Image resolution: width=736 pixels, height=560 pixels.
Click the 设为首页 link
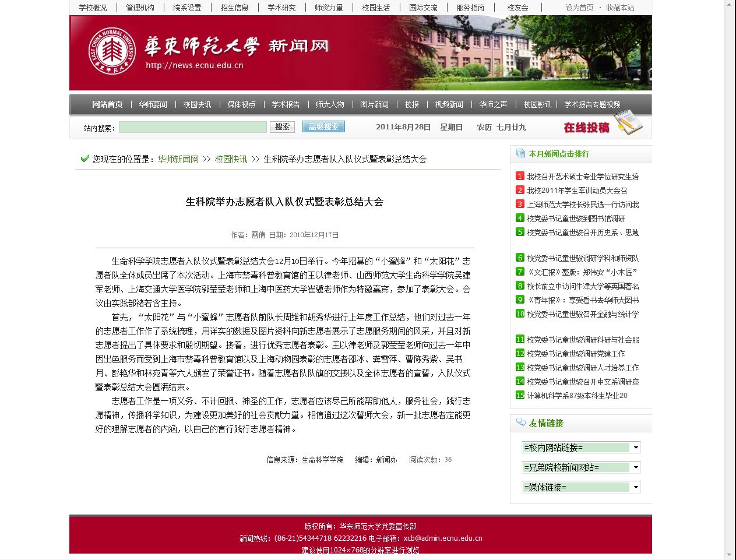579,8
